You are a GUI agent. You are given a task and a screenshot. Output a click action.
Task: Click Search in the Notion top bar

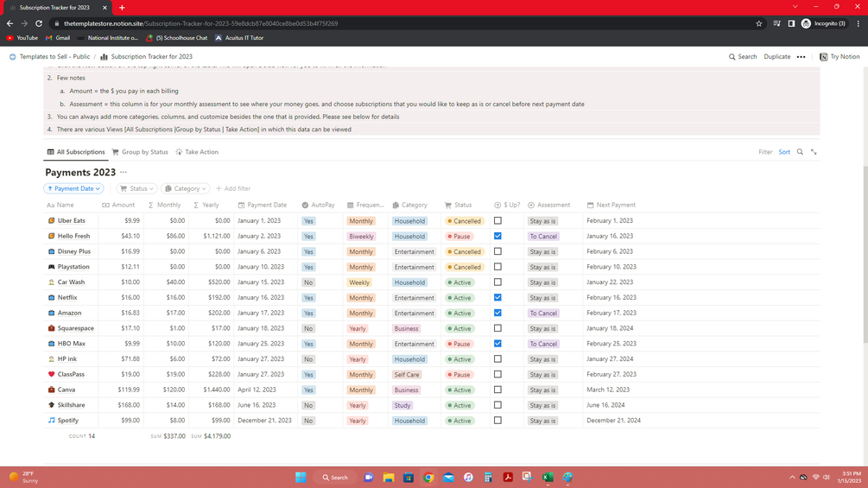tap(743, 57)
